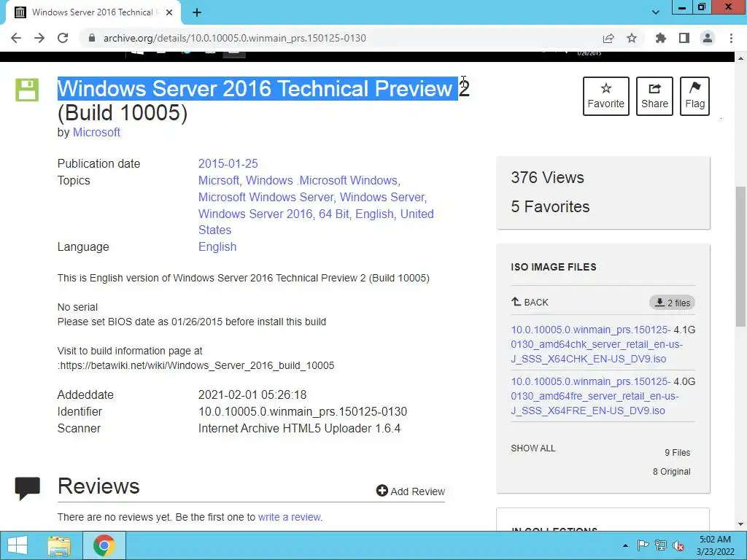Click the green floppy disk software icon

coord(27,90)
